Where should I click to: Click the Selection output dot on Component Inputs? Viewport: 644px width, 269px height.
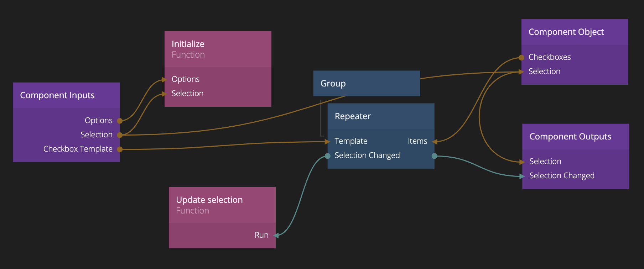click(x=120, y=135)
